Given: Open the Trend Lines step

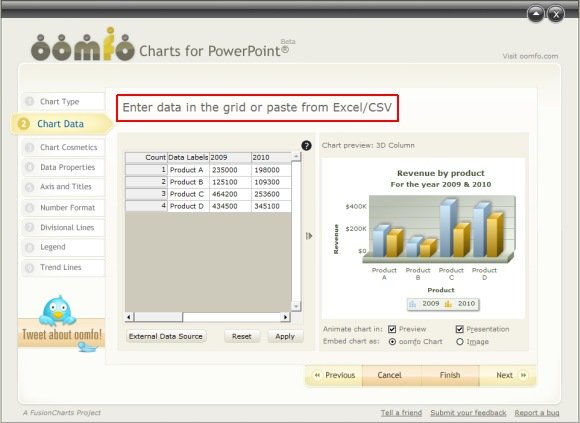Looking at the screenshot, I should (x=63, y=267).
